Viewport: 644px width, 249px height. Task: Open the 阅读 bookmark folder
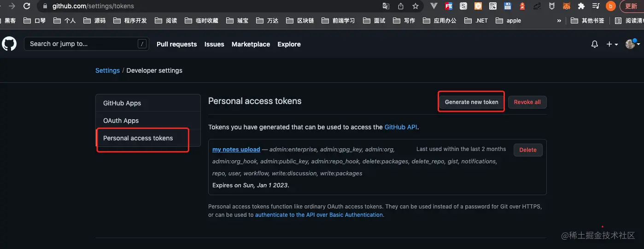click(x=166, y=21)
